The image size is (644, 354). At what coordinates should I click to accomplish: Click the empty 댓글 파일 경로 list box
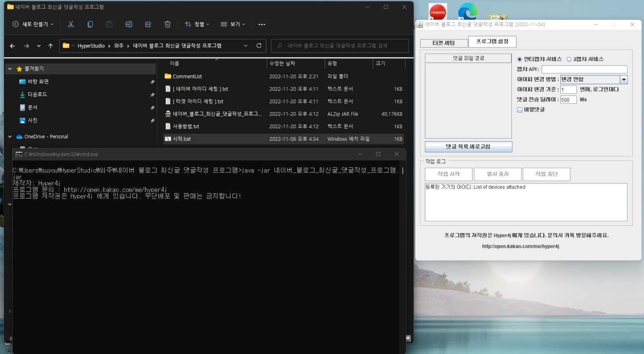(468, 101)
